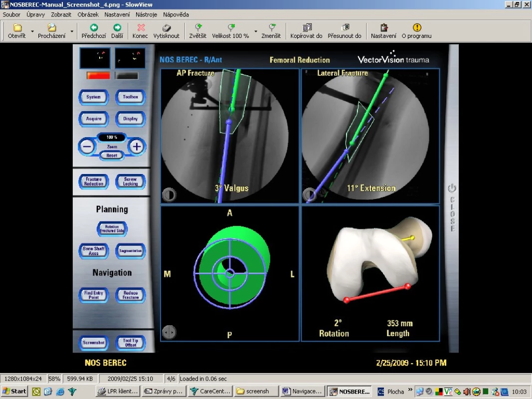Open Nastavení toolbar settings icon
The image size is (532, 399).
(384, 27)
